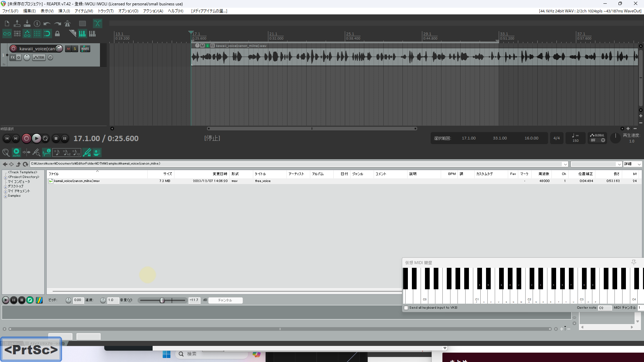The width and height of the screenshot is (644, 362).
Task: Toggle the auto-crossfade icon
Action: point(97,23)
